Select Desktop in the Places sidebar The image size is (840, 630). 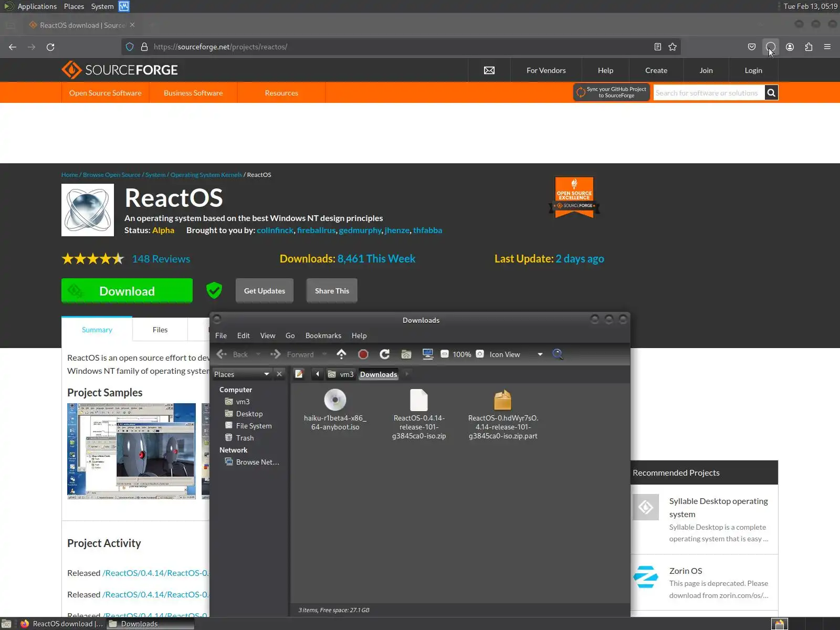249,414
